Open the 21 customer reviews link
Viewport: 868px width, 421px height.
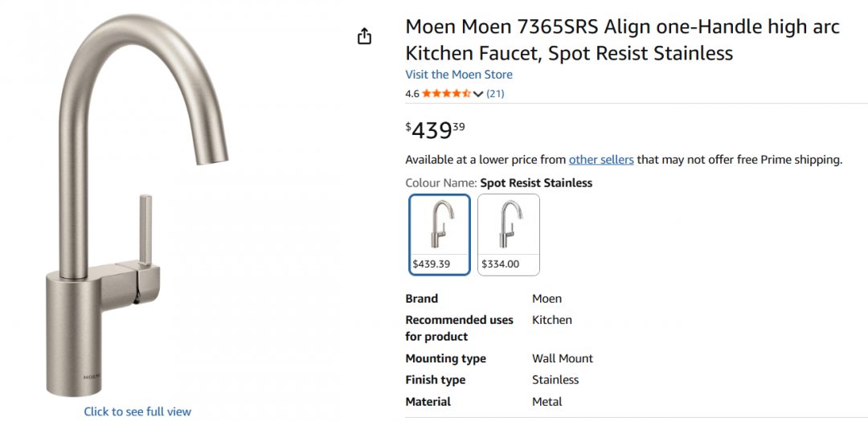coord(495,93)
